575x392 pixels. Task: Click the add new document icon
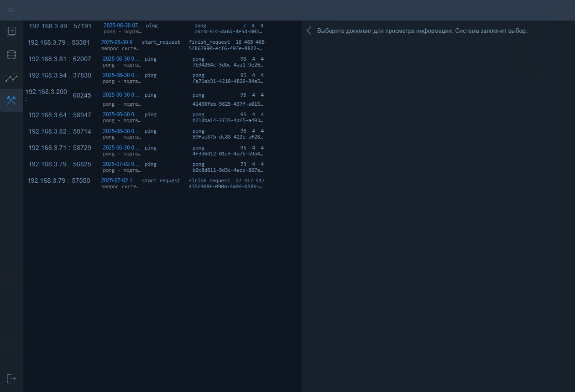(x=11, y=31)
